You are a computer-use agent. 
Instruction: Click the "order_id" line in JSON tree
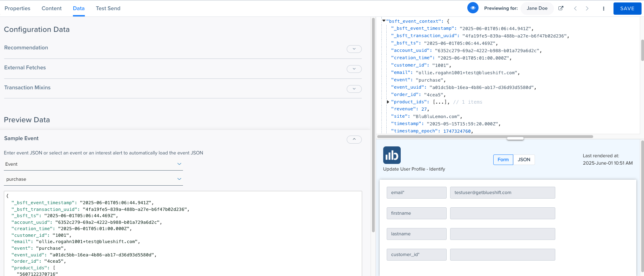coord(418,95)
